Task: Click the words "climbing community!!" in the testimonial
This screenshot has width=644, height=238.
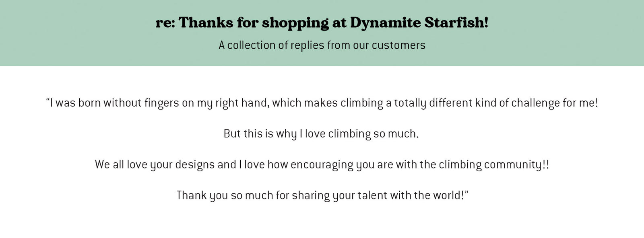Action: [494, 164]
